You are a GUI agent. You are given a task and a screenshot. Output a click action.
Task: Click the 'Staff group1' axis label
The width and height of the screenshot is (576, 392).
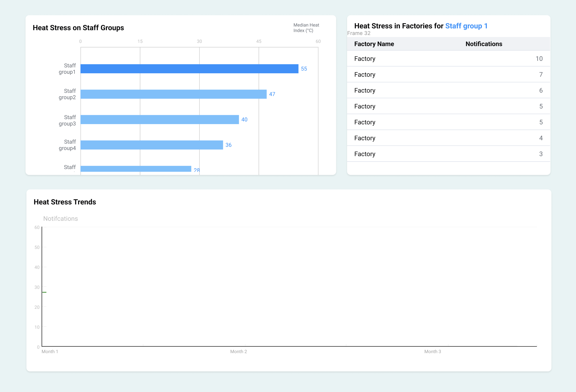pos(67,69)
